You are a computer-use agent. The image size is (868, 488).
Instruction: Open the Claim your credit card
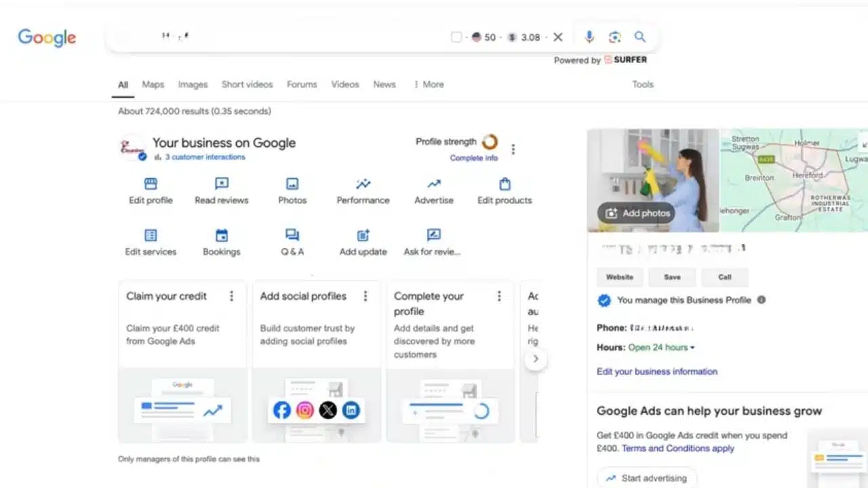(x=182, y=361)
